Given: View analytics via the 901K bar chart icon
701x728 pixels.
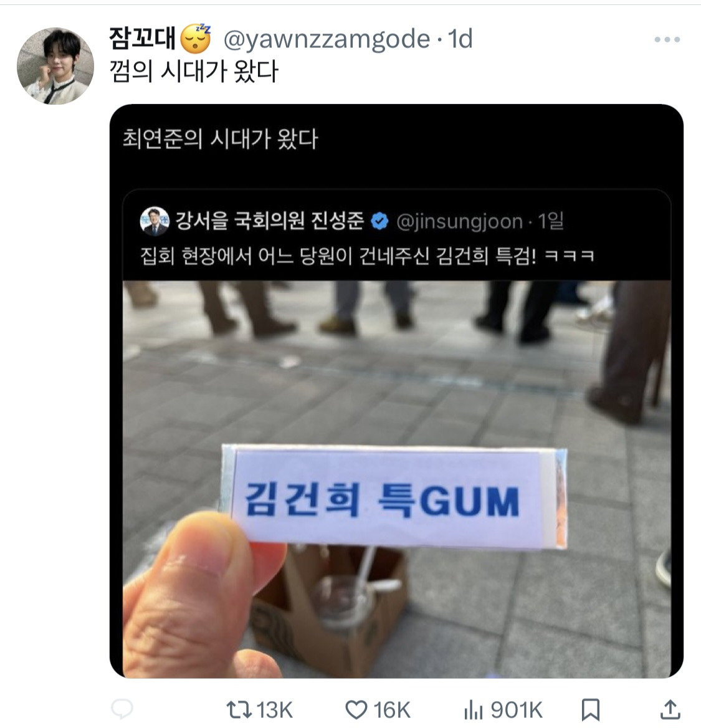Looking at the screenshot, I should 474,709.
